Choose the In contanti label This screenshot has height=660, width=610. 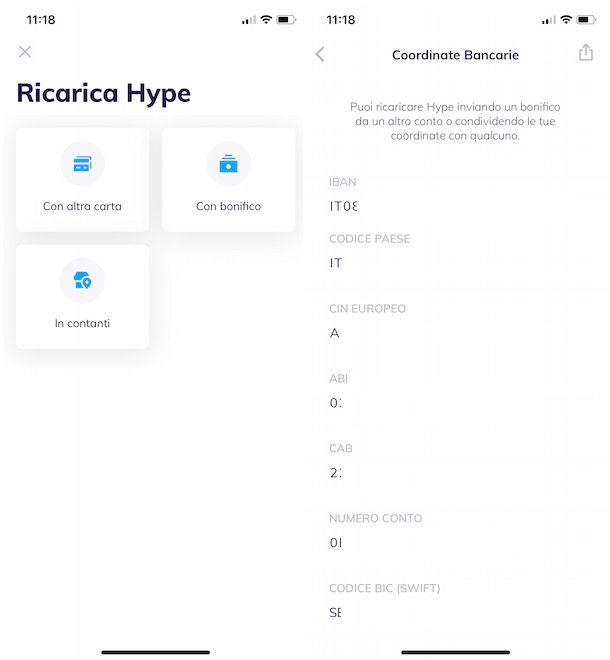click(x=82, y=324)
